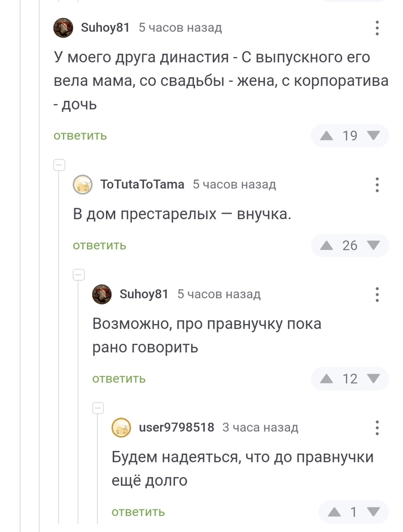Open ToTutaToTama's profile via username
403x532 pixels.
coord(142,184)
